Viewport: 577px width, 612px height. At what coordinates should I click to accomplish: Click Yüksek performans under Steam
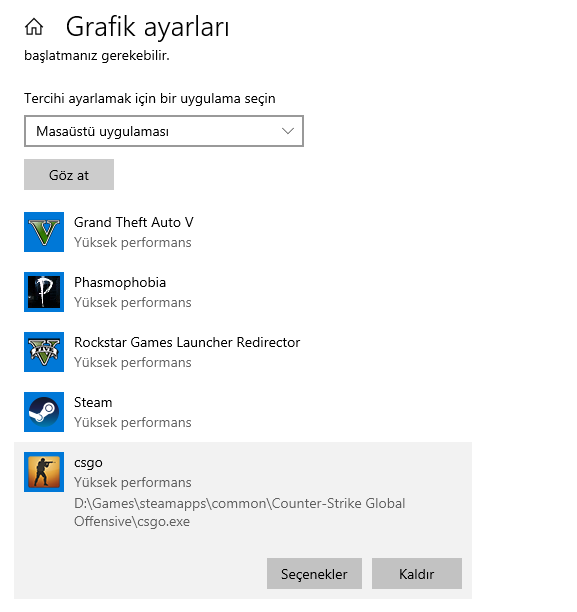point(133,422)
